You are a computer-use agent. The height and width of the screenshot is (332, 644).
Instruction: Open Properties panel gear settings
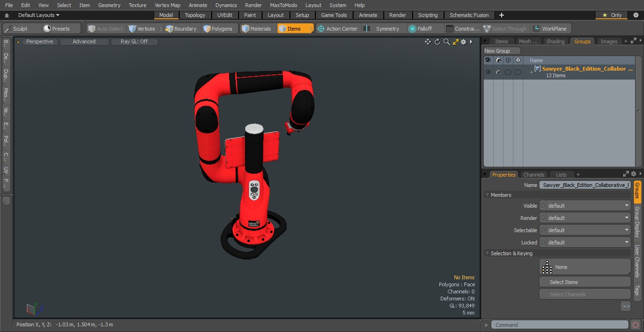pos(634,174)
